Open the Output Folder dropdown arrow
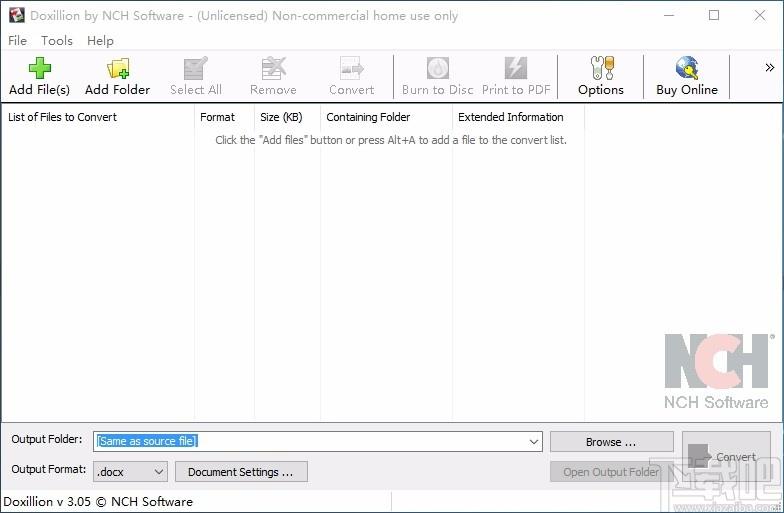Viewport: 784px width, 513px height. tap(534, 442)
